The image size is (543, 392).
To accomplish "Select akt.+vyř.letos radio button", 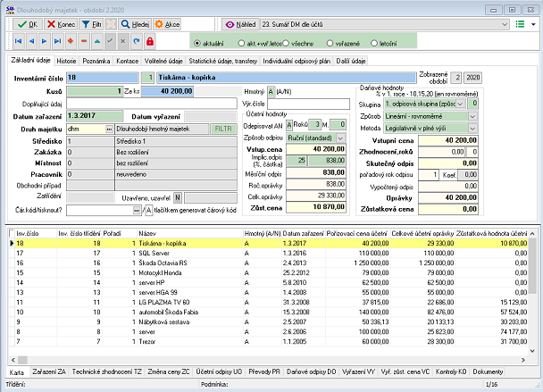I will (x=241, y=43).
